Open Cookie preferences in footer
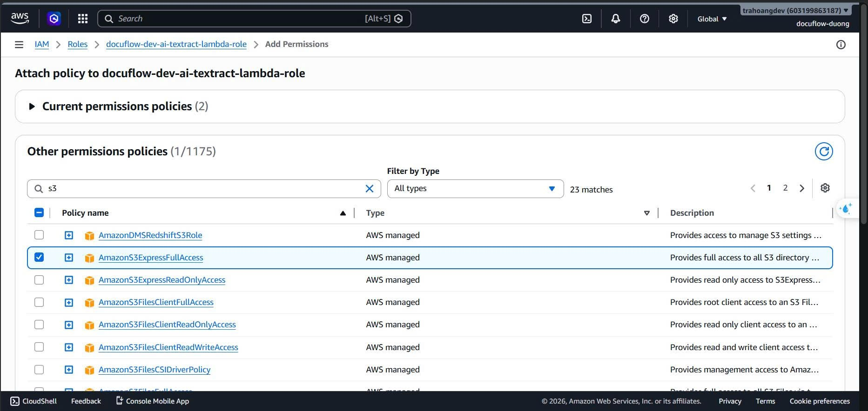 tap(820, 401)
